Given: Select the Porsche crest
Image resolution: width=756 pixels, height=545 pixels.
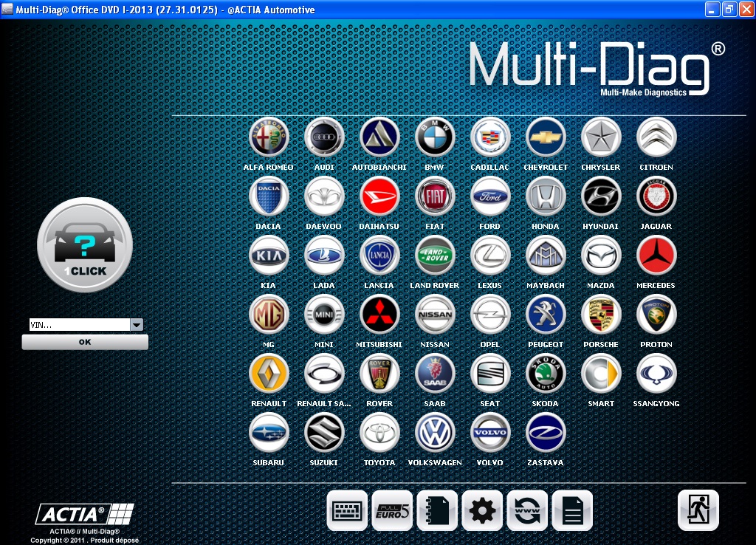Looking at the screenshot, I should pos(601,315).
